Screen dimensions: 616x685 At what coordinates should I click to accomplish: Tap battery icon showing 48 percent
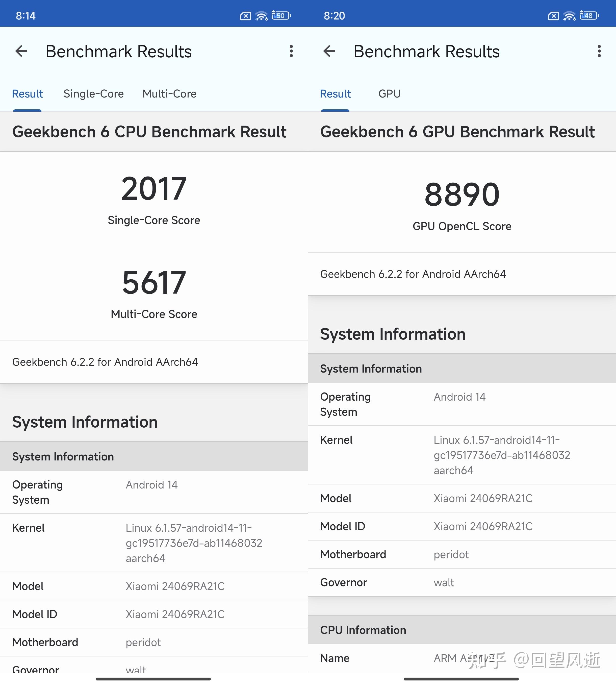(x=589, y=16)
